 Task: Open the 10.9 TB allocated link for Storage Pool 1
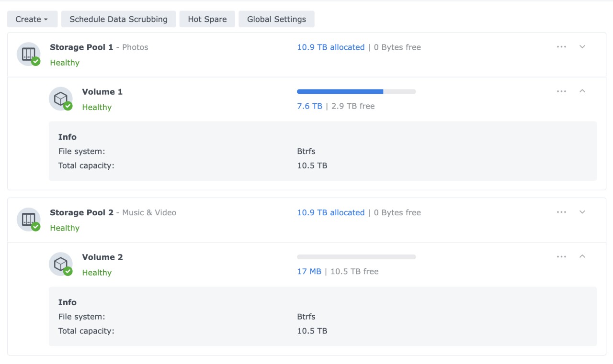[x=331, y=47]
